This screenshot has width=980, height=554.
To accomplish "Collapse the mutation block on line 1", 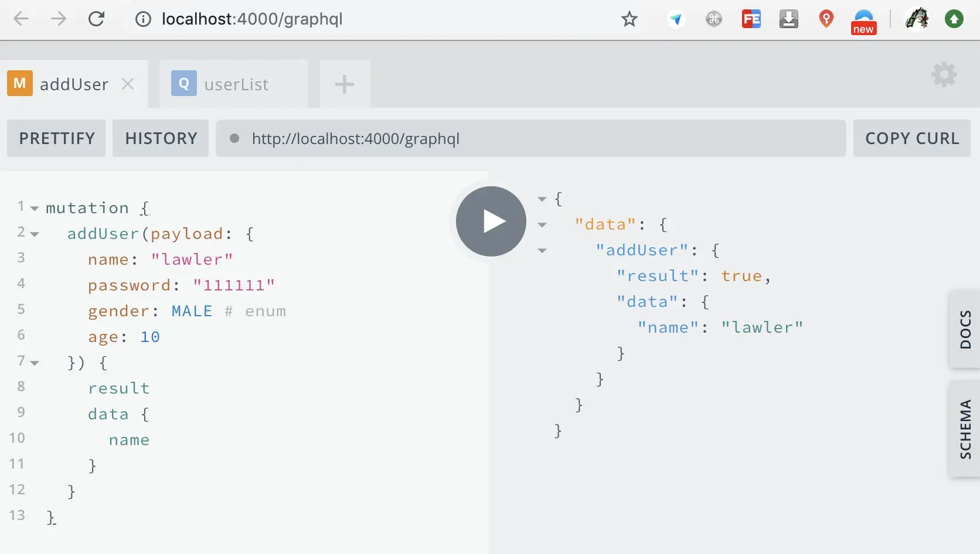I will pyautogui.click(x=35, y=208).
